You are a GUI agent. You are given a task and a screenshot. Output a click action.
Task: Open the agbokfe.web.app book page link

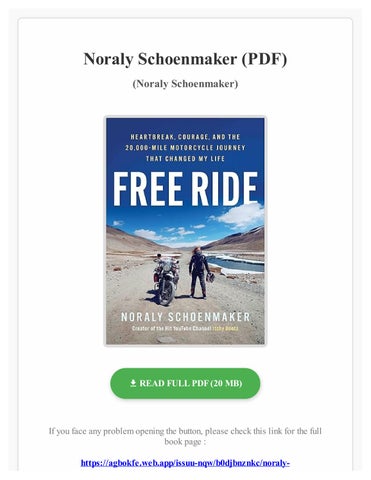[x=185, y=463]
